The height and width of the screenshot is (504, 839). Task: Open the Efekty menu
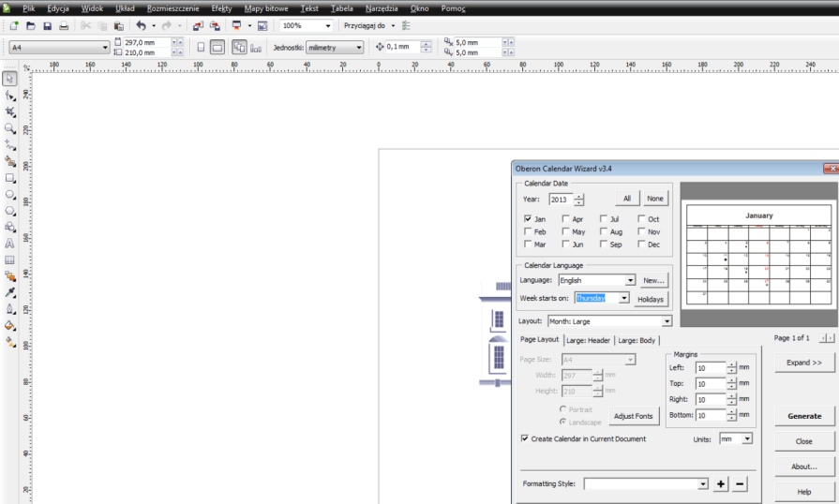coord(221,7)
